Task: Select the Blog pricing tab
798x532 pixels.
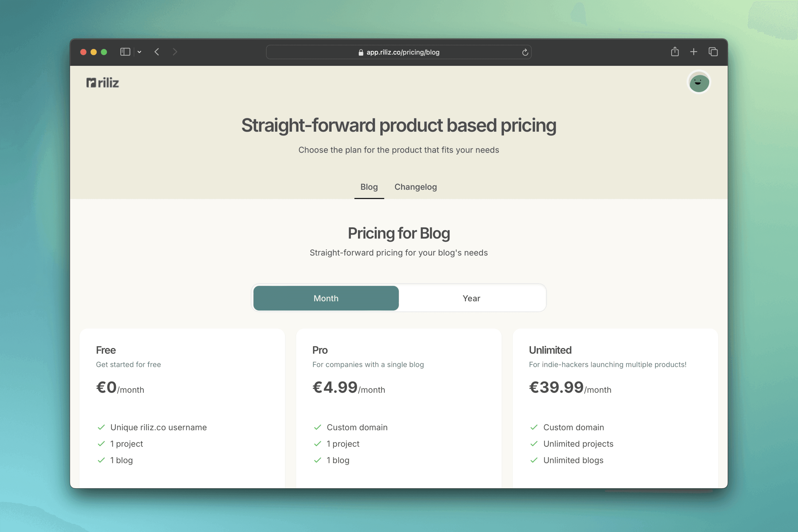Action: click(368, 187)
